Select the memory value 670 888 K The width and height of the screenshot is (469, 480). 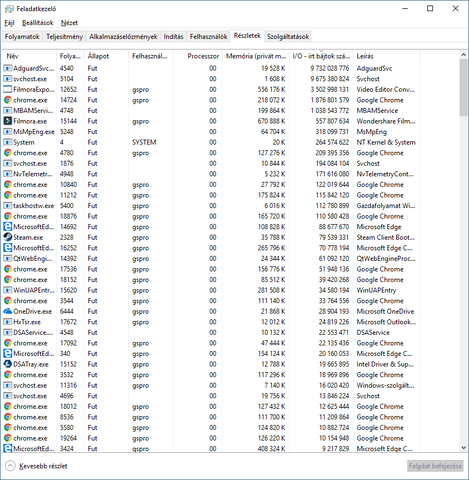pos(271,121)
